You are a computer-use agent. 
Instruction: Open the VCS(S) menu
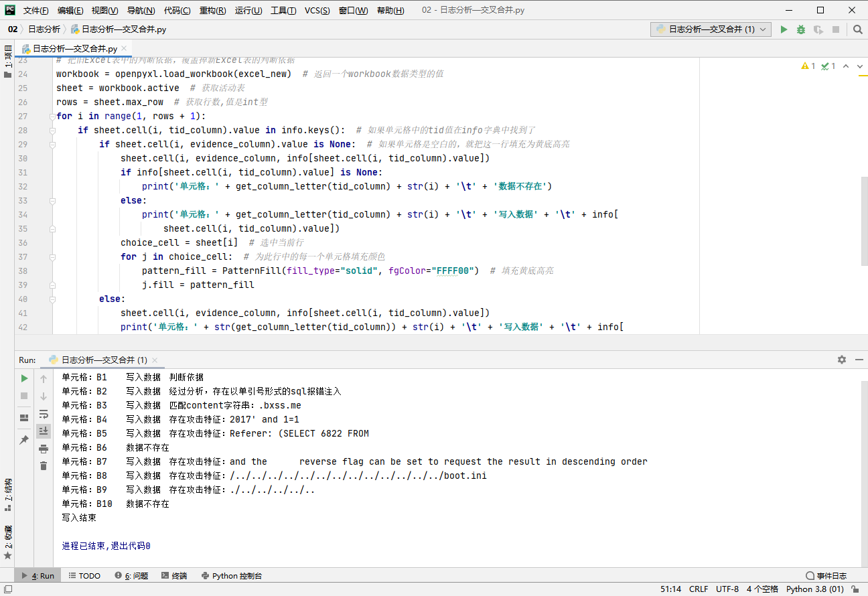[317, 11]
